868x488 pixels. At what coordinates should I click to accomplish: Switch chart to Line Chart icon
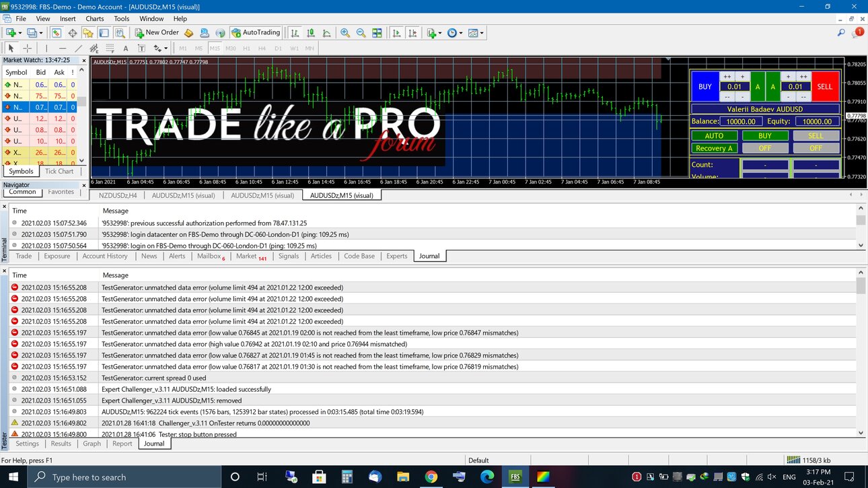pyautogui.click(x=327, y=32)
